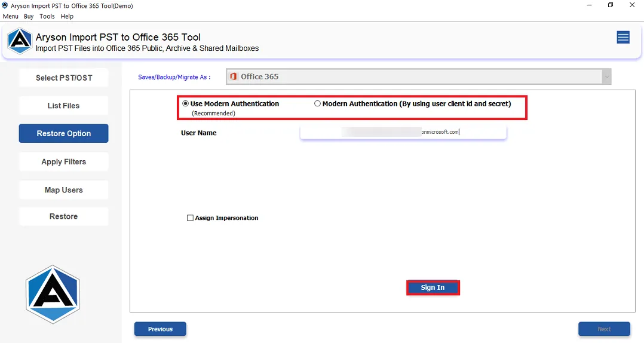Go to Map Users step

click(x=64, y=190)
